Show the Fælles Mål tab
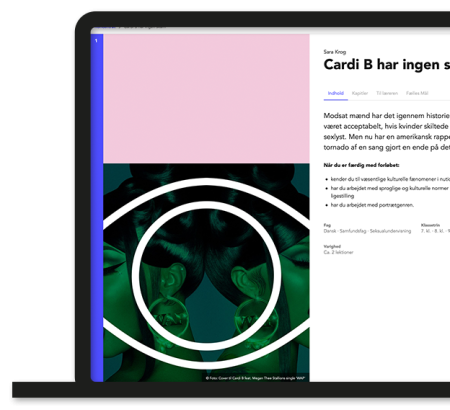 tap(417, 93)
